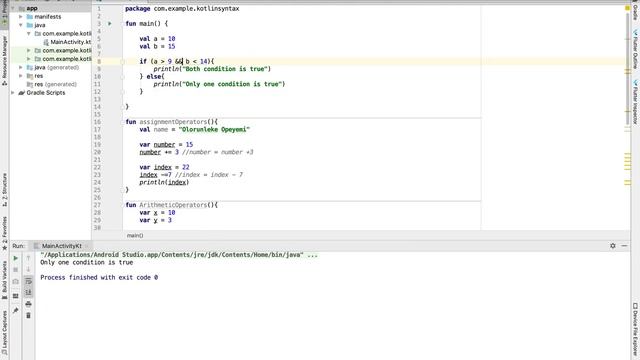Viewport: 640px width, 360px height.
Task: Click the Dump Threads camera icon
Action: point(16,282)
